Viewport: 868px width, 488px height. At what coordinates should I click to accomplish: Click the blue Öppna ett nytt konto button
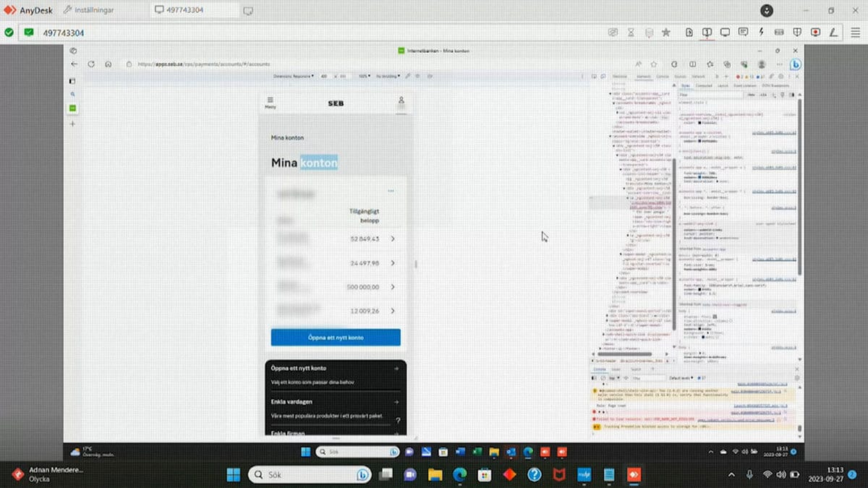[x=336, y=338]
